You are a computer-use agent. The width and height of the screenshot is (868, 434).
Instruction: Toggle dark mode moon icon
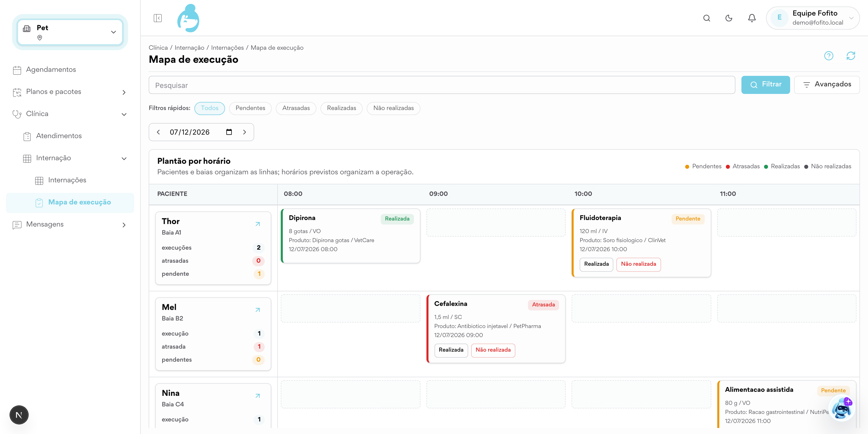729,18
